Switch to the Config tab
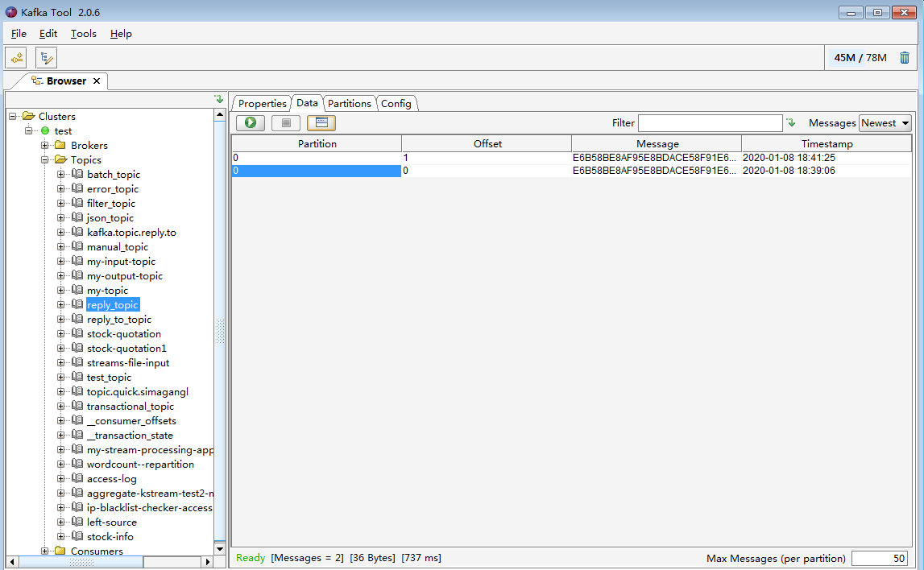Image resolution: width=924 pixels, height=570 pixels. [396, 104]
